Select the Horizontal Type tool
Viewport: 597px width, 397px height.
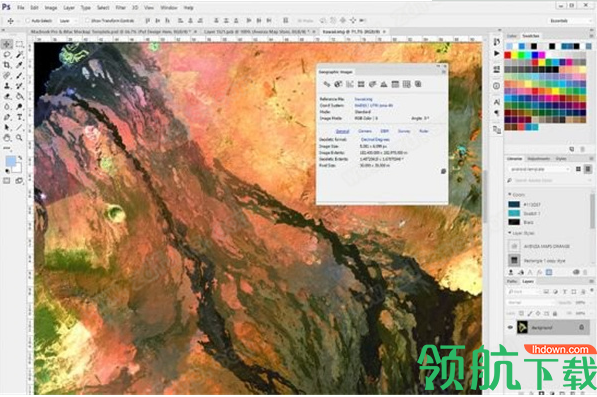click(19, 117)
